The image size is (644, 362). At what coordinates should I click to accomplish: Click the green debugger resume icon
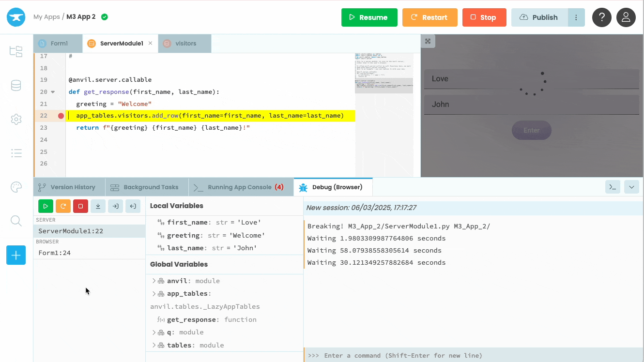(x=46, y=206)
